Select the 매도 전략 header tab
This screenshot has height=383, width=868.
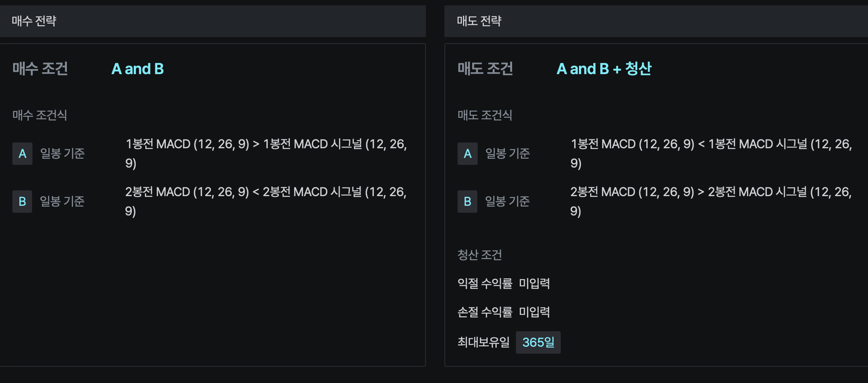[x=479, y=21]
